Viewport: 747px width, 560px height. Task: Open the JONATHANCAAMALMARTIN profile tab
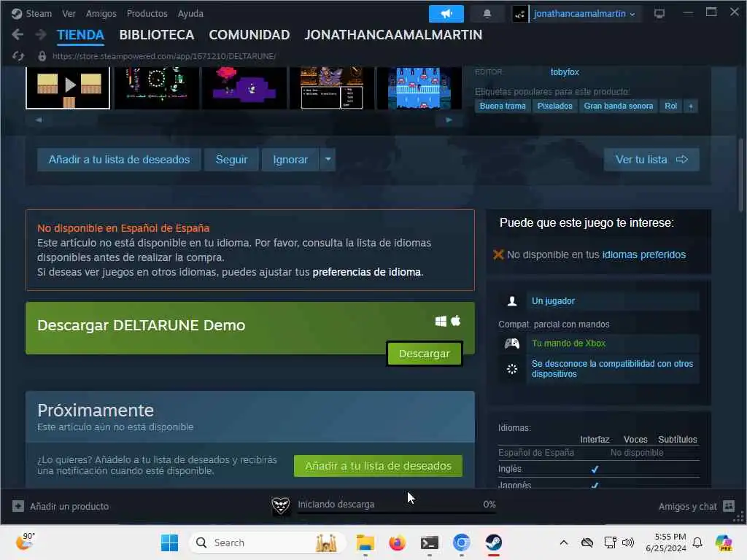(x=393, y=35)
